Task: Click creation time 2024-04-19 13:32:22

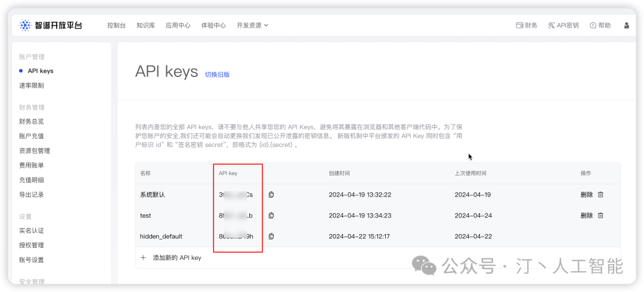Action: tap(360, 195)
